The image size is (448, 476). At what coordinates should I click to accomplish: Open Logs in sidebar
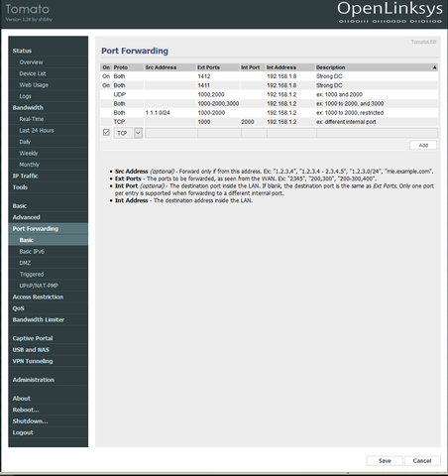pyautogui.click(x=25, y=96)
